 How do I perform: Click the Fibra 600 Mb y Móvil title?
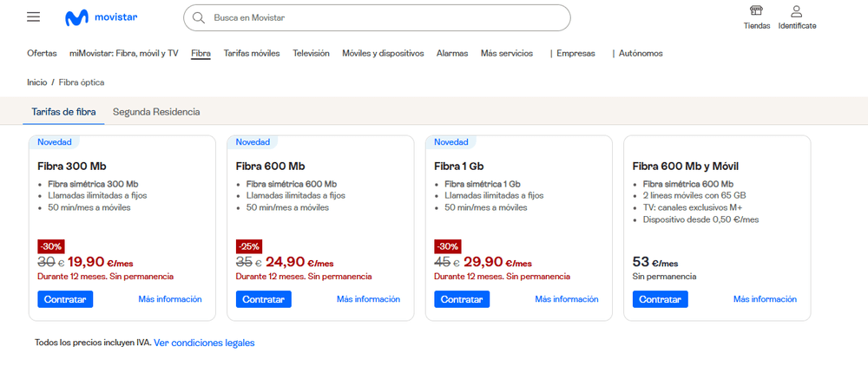(686, 167)
